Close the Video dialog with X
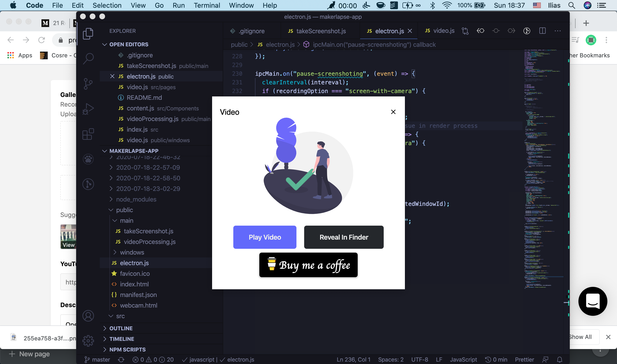The height and width of the screenshot is (364, 617). (393, 112)
